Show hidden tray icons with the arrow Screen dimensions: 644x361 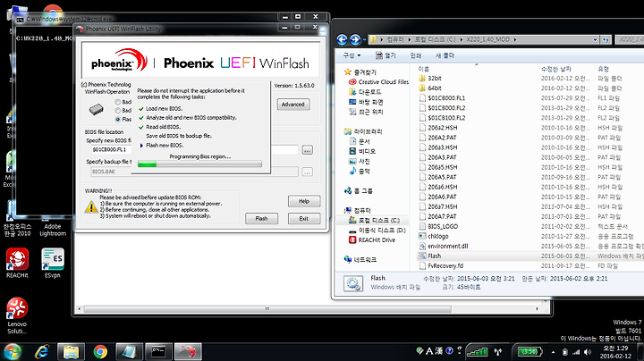[x=554, y=352]
